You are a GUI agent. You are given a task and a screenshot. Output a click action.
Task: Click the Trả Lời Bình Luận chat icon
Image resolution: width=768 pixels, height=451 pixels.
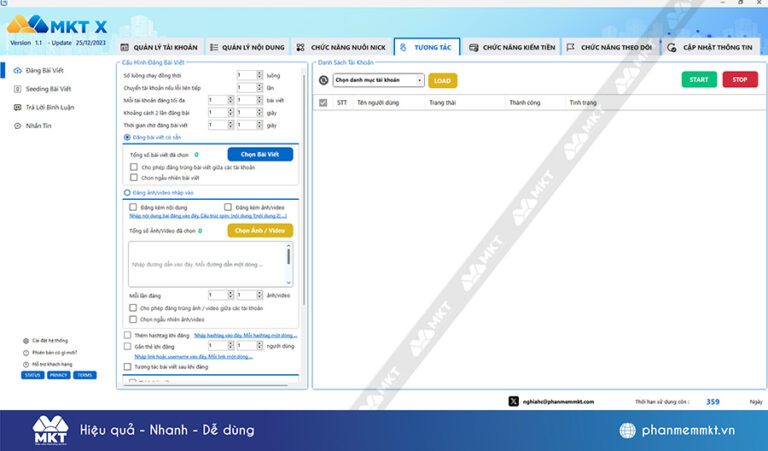[18, 107]
